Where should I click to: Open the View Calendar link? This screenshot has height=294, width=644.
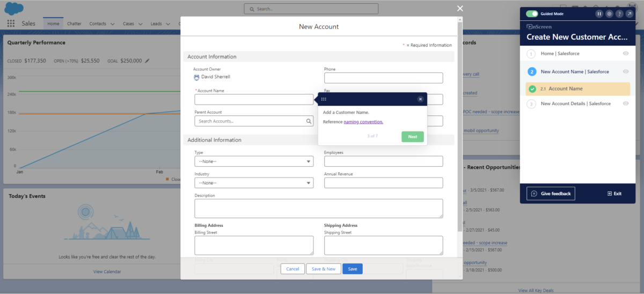click(107, 271)
